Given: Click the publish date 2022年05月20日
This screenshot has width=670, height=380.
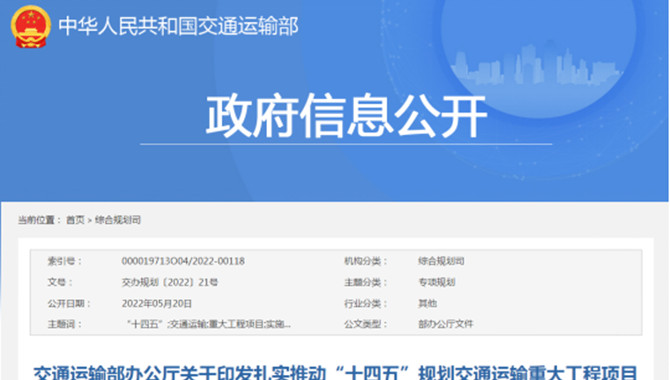Looking at the screenshot, I should (156, 303).
